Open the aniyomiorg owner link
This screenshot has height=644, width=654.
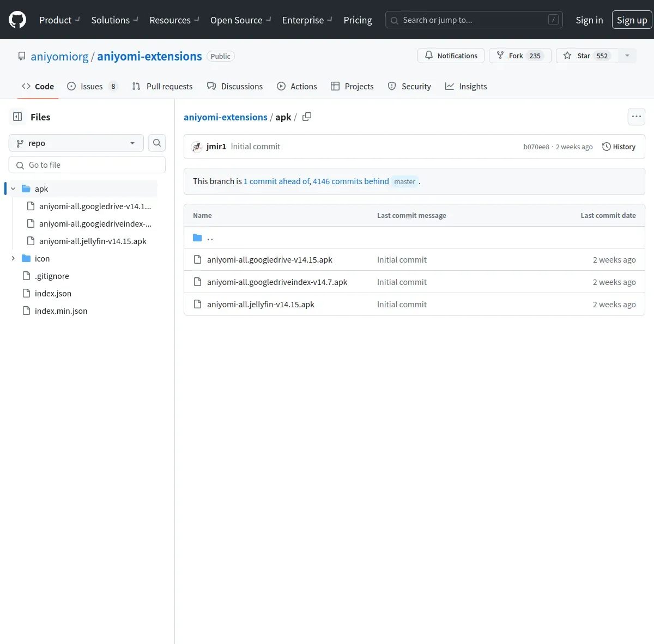point(59,56)
